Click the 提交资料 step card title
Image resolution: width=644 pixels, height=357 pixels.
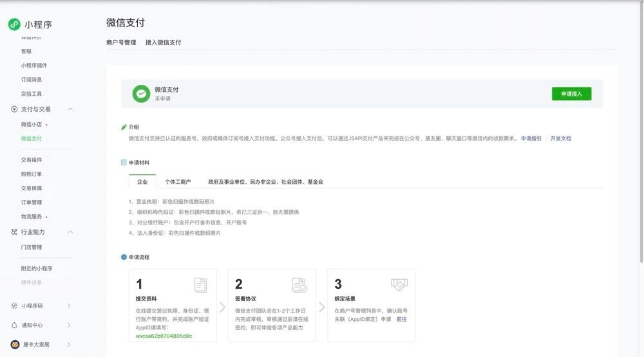click(x=146, y=298)
